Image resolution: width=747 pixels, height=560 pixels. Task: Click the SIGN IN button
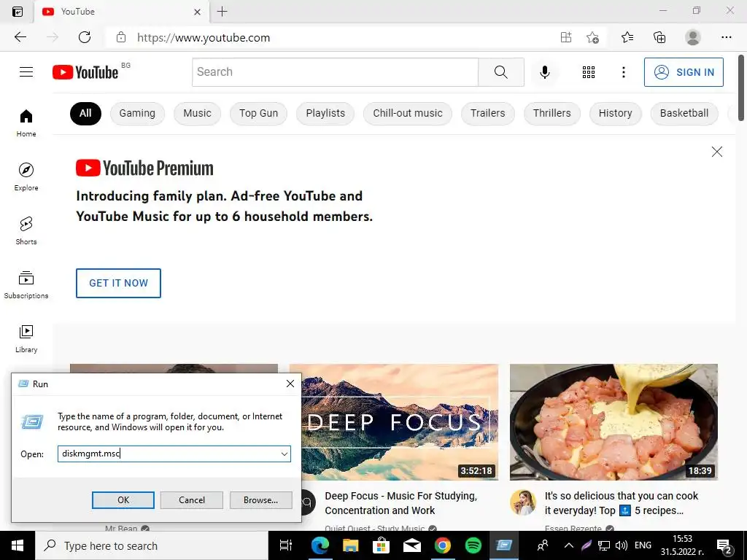(x=684, y=72)
